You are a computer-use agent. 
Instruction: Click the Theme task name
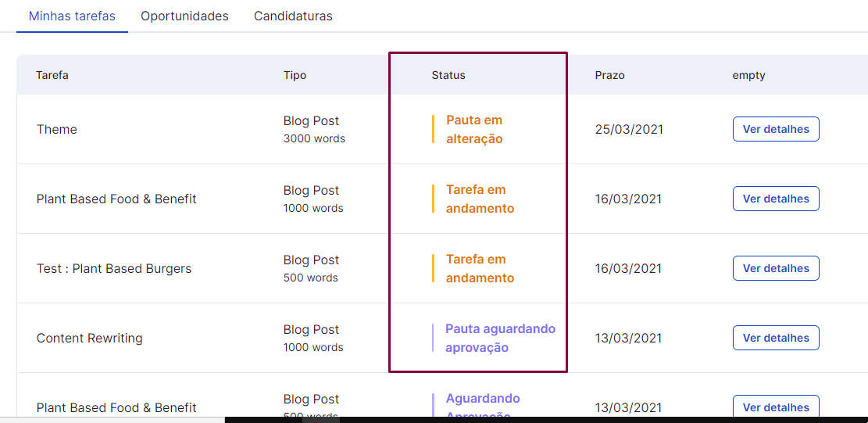[x=56, y=130]
